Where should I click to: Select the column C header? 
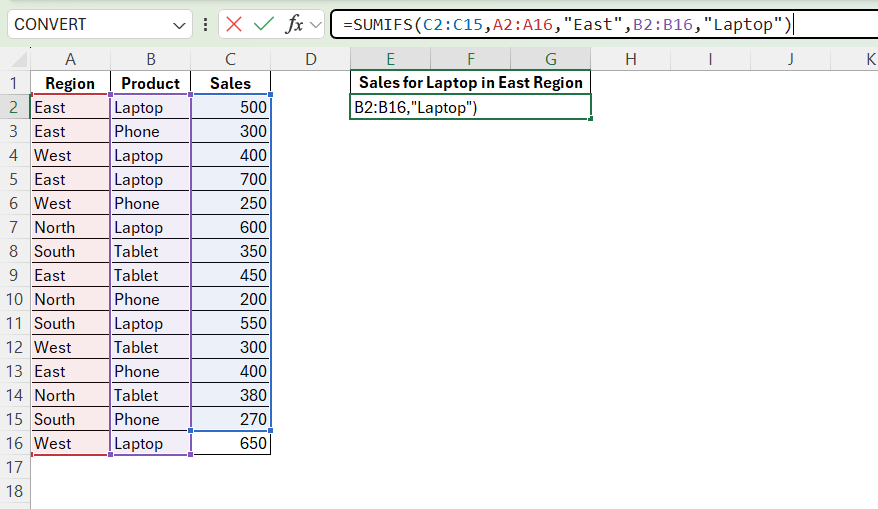point(231,60)
